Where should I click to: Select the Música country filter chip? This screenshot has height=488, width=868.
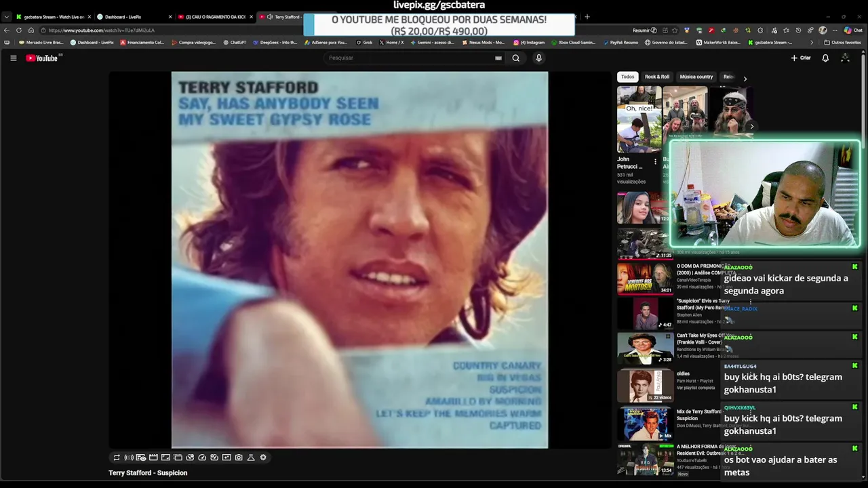click(x=696, y=77)
